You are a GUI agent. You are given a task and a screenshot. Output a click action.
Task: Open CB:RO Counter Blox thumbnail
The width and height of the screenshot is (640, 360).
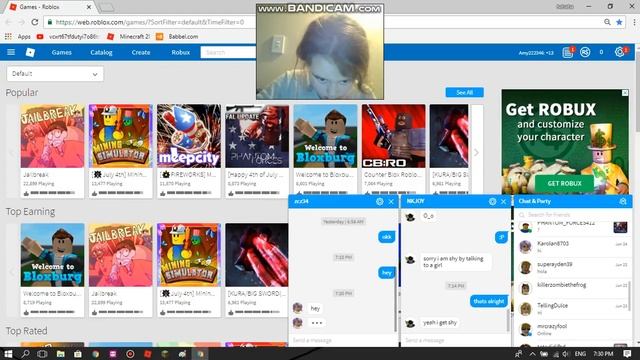click(x=393, y=136)
